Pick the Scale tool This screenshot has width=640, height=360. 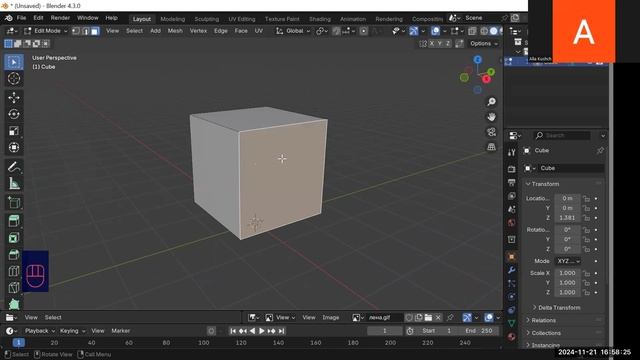(14, 131)
